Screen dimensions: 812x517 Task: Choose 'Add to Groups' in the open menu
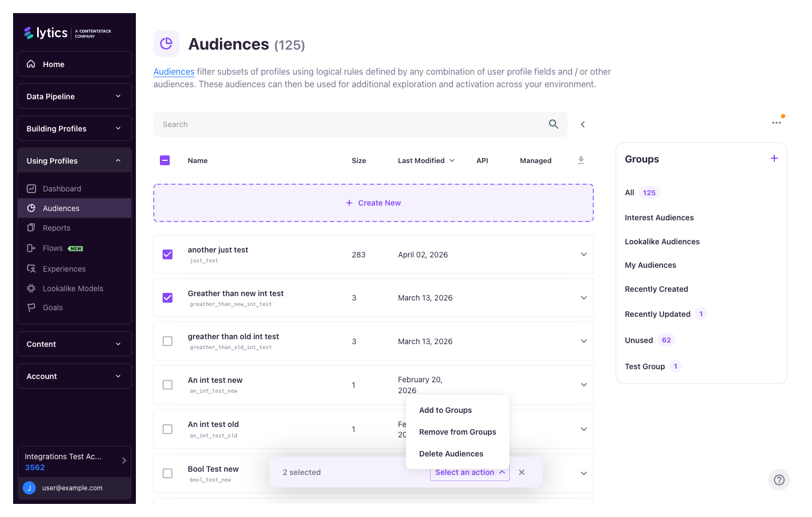[x=445, y=410]
